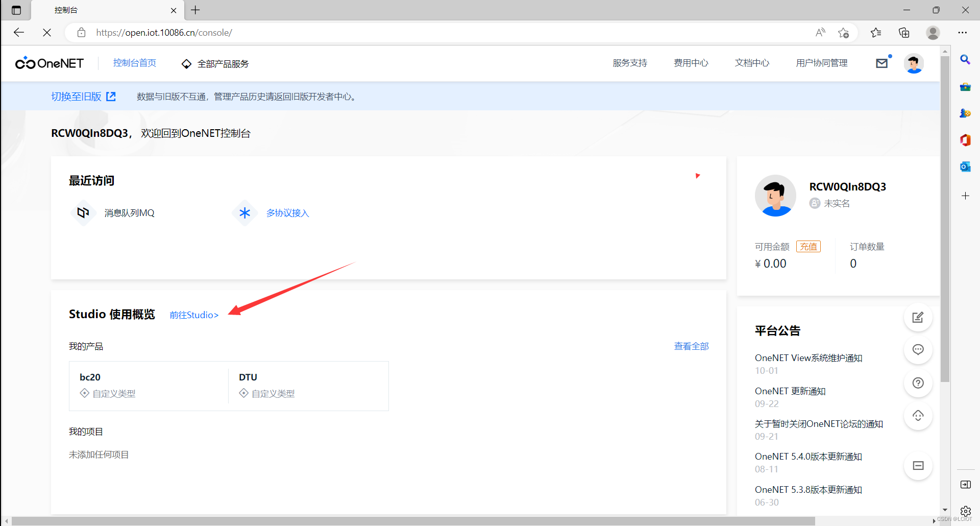Viewport: 980px width, 526px height.
Task: Open OneNET 5.4.0版本更新通知
Action: pos(808,457)
